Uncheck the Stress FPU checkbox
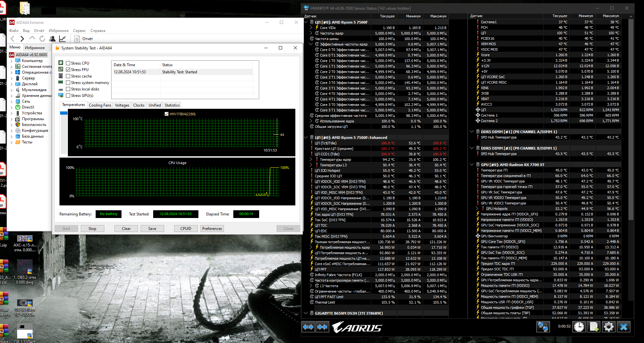This screenshot has width=644, height=343. 68,70
